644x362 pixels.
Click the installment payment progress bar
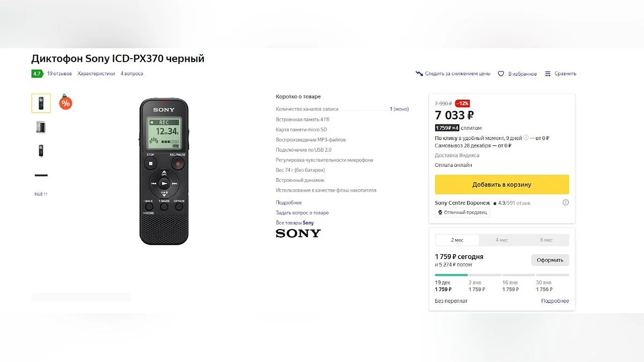pos(502,275)
